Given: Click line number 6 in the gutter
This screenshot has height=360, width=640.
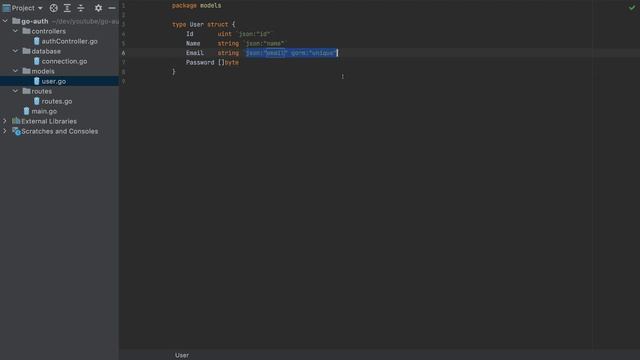Looking at the screenshot, I should click(x=123, y=53).
